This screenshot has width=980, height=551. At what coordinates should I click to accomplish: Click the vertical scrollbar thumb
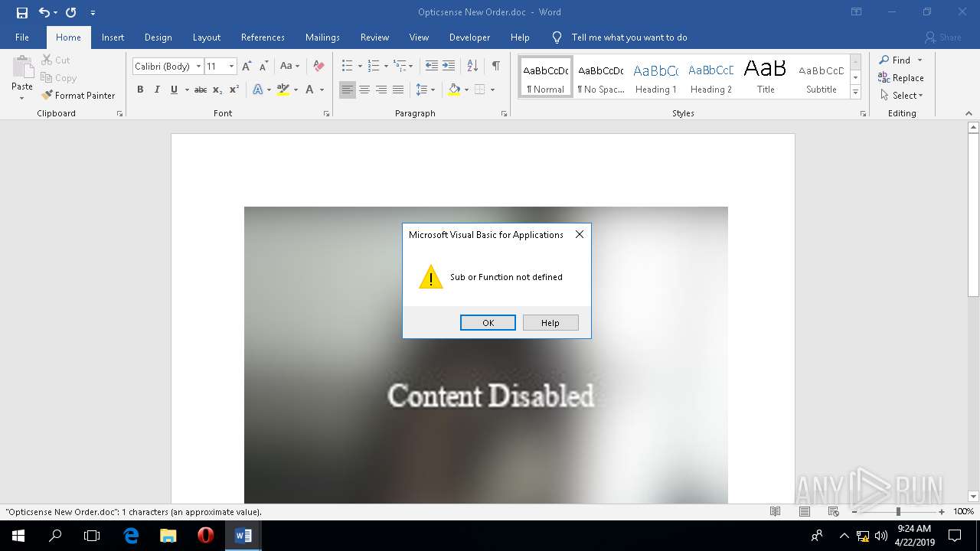point(973,214)
